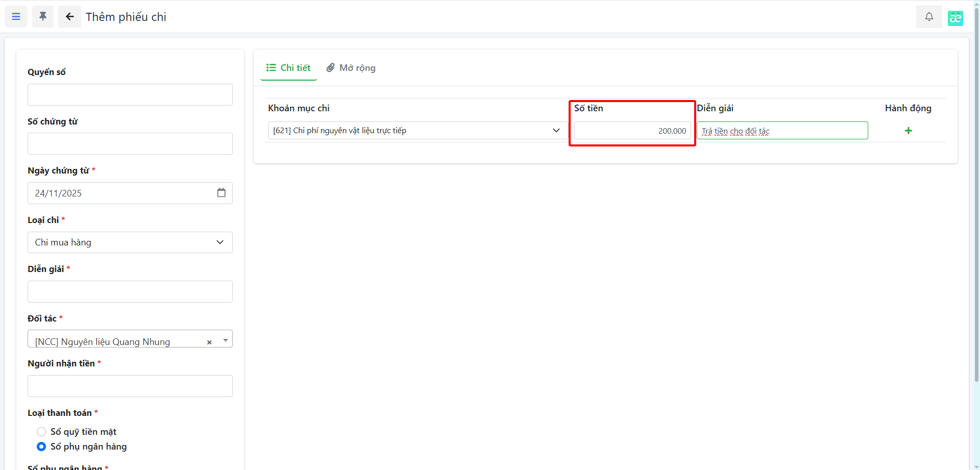Switch to the Chi tiết tab
980x470 pixels.
point(288,68)
